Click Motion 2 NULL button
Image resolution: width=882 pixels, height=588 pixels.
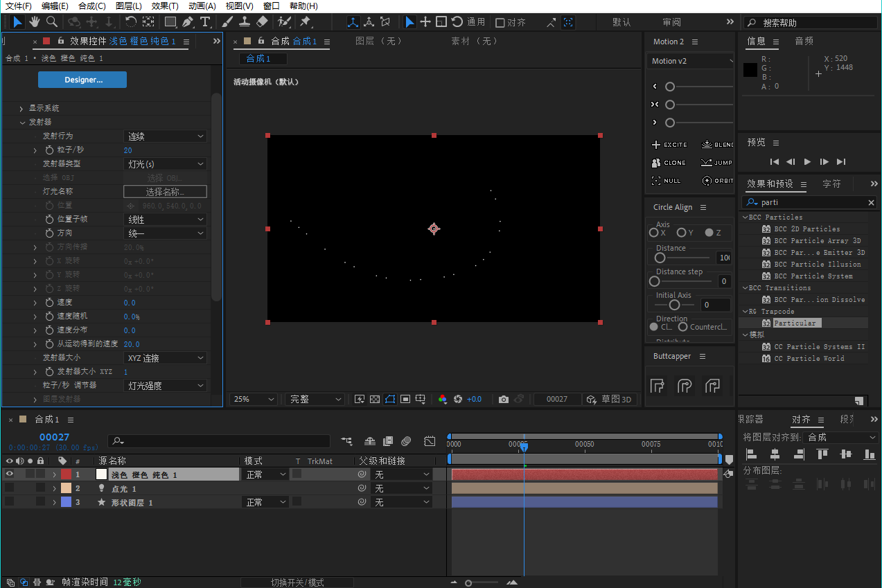tap(667, 181)
